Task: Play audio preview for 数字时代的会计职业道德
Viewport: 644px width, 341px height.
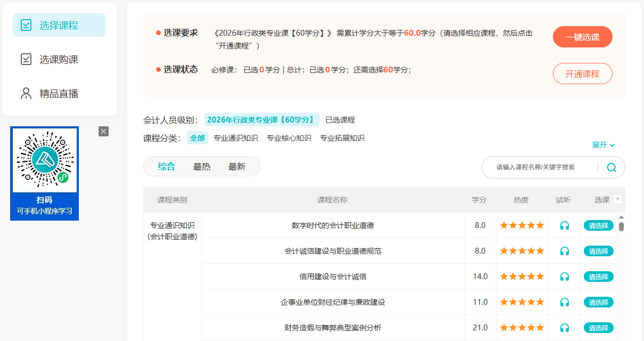Action: (x=565, y=225)
